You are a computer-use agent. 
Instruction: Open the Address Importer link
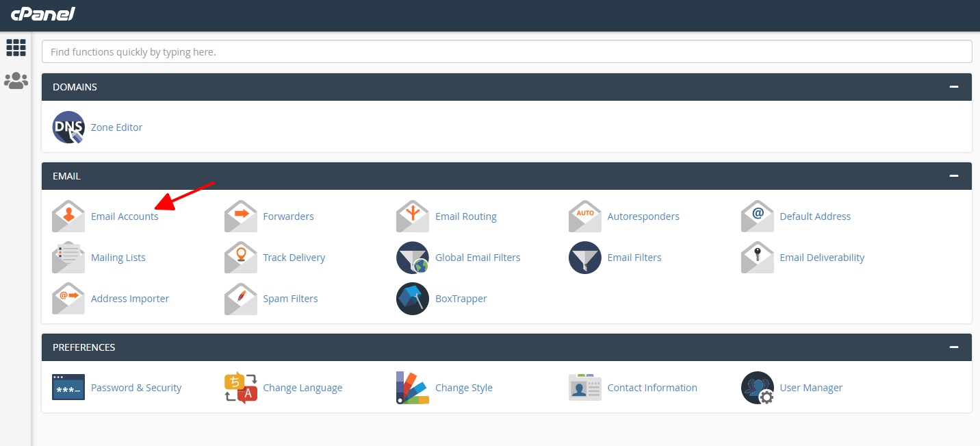(x=130, y=299)
